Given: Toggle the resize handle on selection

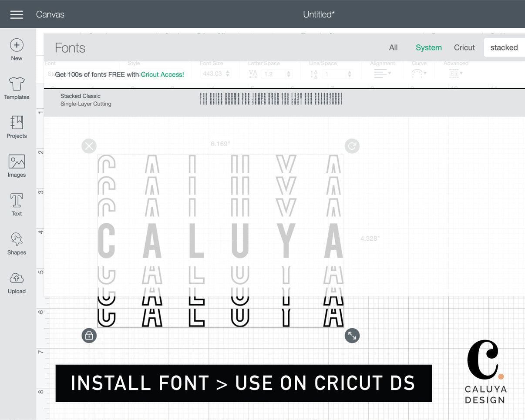Looking at the screenshot, I should pos(352,335).
